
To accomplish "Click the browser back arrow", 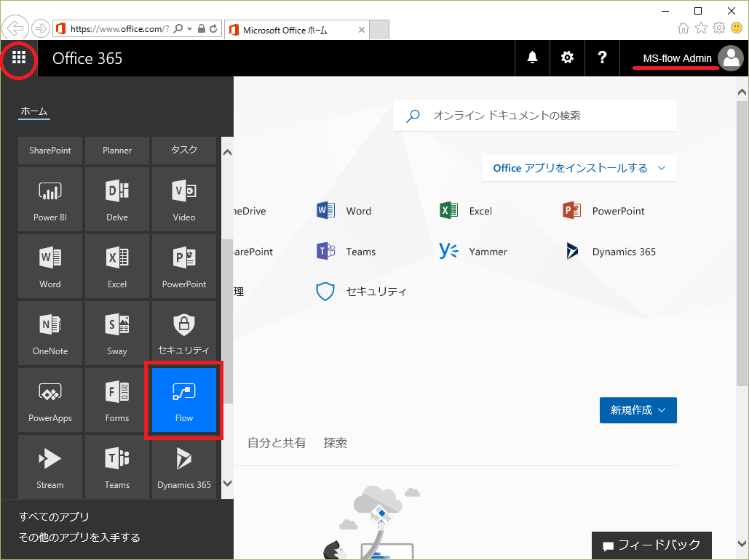I will click(15, 28).
